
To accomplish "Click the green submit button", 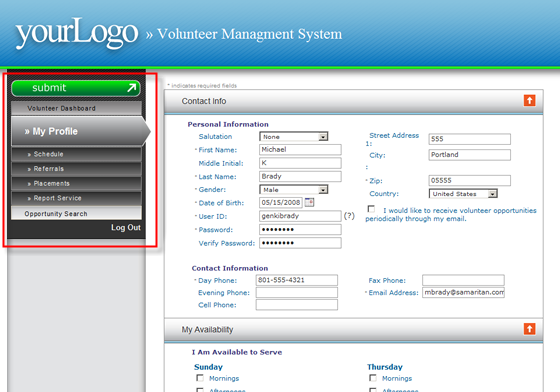I will 76,88.
